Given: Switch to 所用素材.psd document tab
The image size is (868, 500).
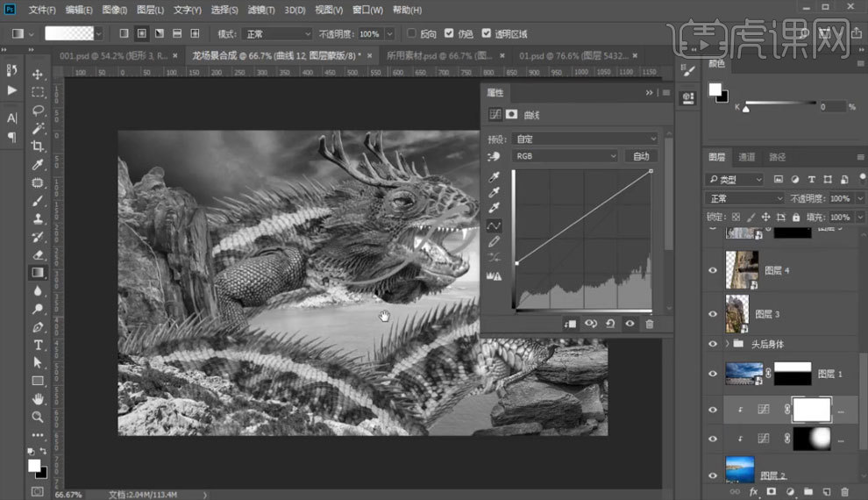Looking at the screenshot, I should (x=439, y=56).
